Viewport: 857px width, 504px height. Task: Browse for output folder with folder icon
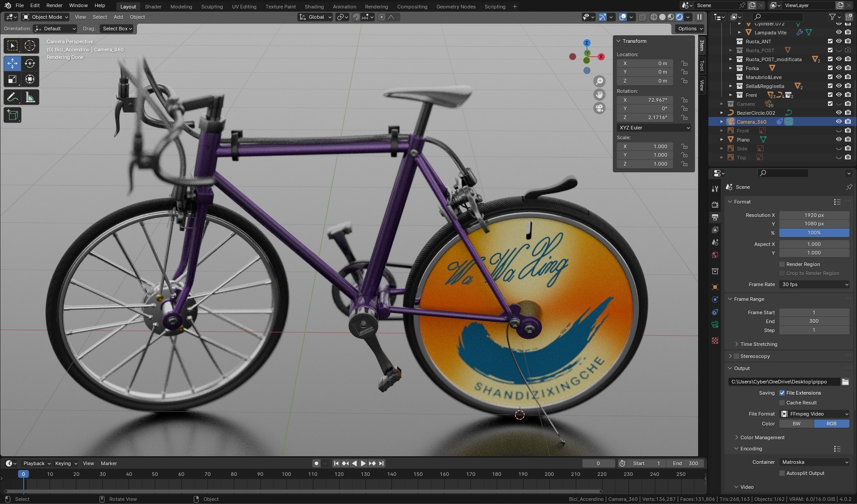coord(845,382)
